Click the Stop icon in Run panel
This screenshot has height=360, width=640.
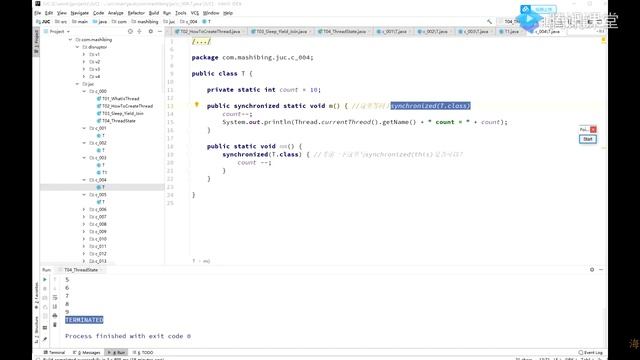45,289
